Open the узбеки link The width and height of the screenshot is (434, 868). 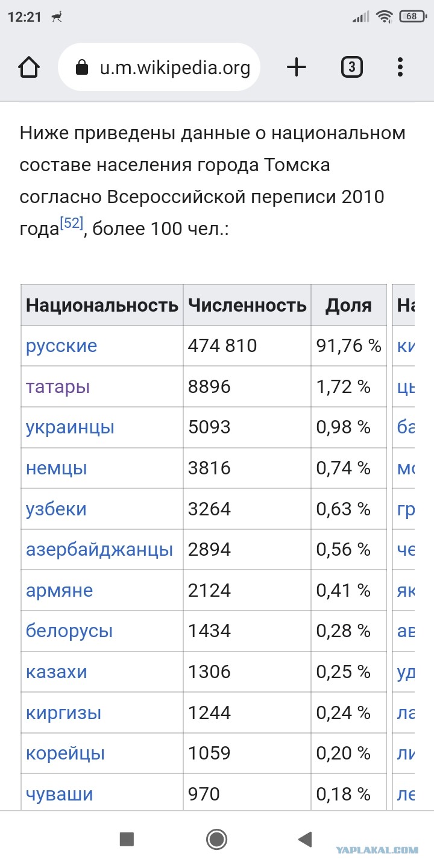[x=56, y=509]
